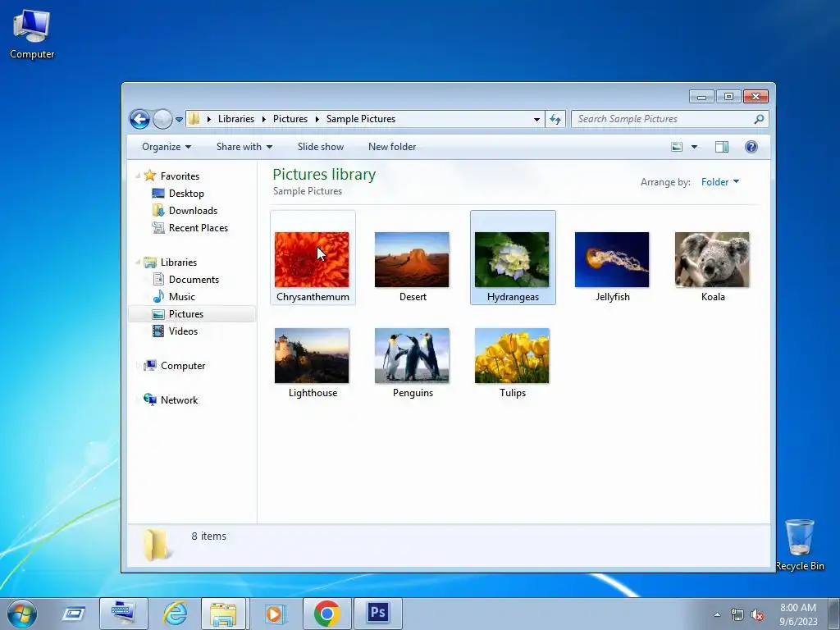Click the search magnifier icon
This screenshot has height=630, width=840.
point(759,119)
